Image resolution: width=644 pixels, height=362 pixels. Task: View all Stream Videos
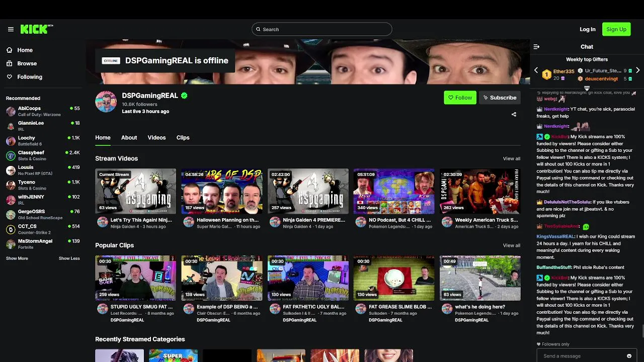tap(511, 159)
